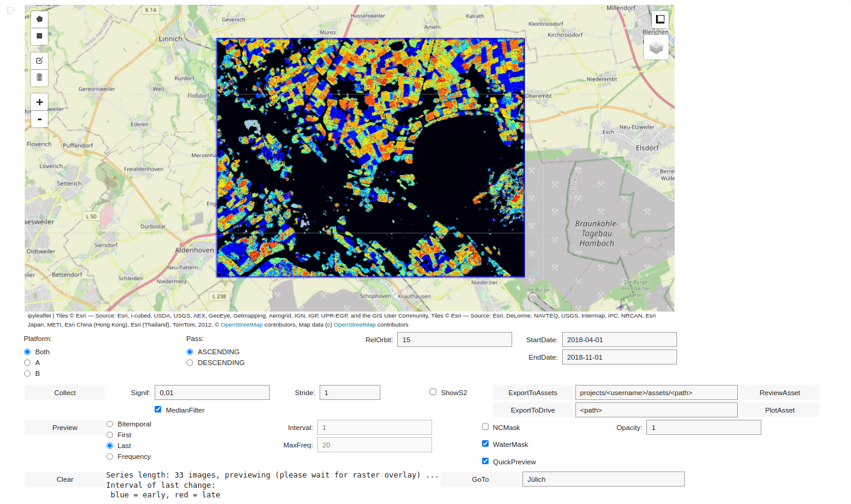Choose platform A radio button
The height and width of the screenshot is (504, 851).
click(27, 363)
